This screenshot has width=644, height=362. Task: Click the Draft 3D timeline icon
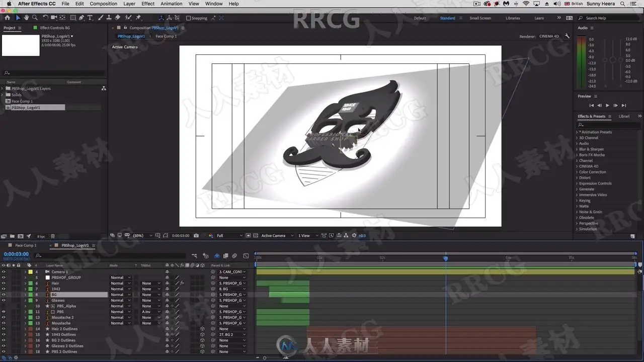tap(205, 256)
